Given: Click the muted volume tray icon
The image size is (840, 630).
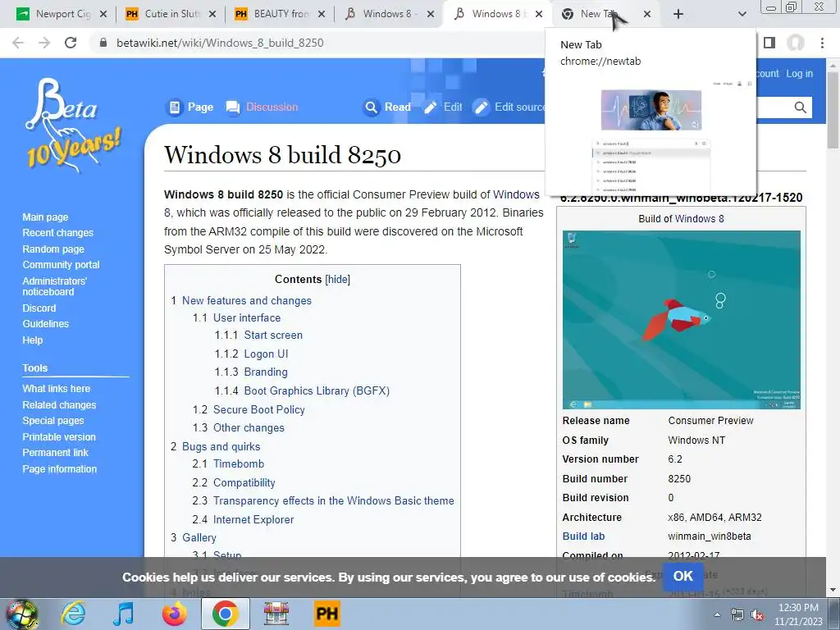Looking at the screenshot, I should tap(757, 615).
